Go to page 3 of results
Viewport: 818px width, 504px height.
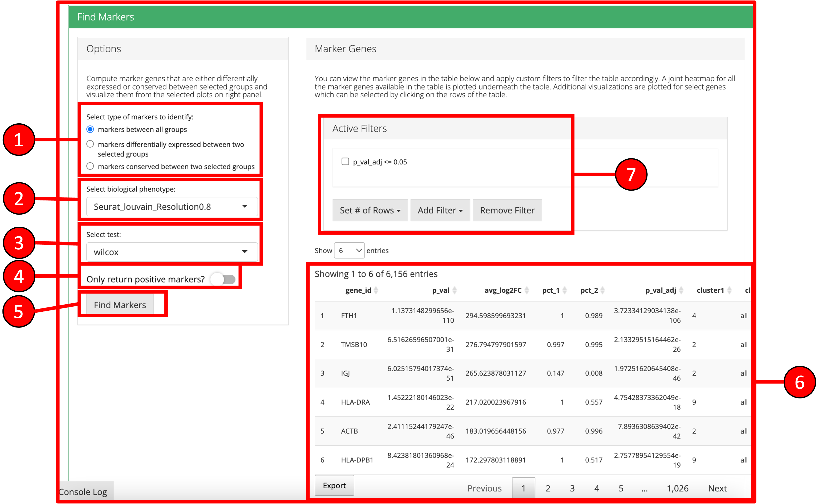(x=572, y=488)
